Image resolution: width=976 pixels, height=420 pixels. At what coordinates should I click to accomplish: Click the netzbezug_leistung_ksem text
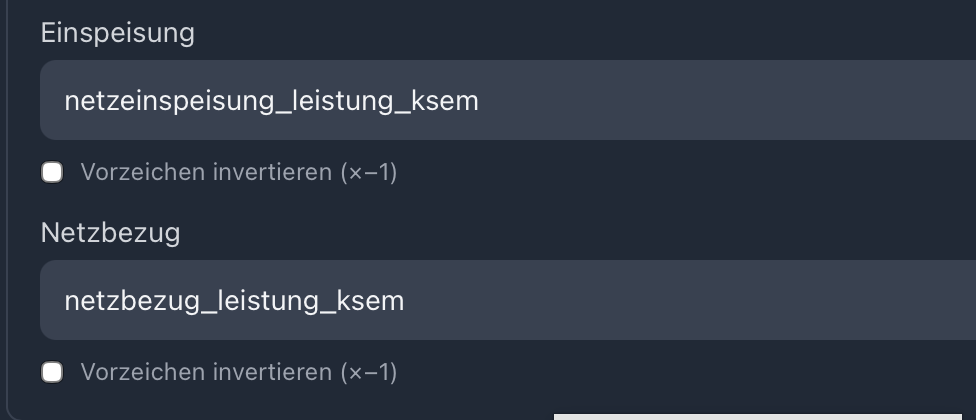(234, 300)
